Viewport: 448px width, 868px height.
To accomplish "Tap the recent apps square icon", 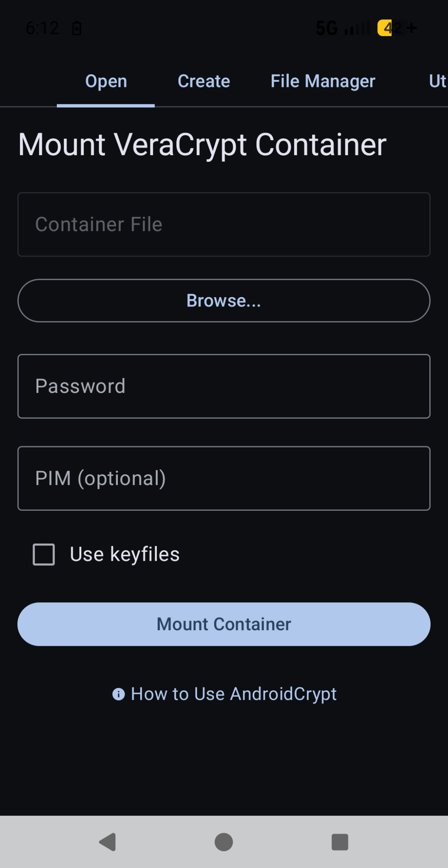I will (340, 842).
